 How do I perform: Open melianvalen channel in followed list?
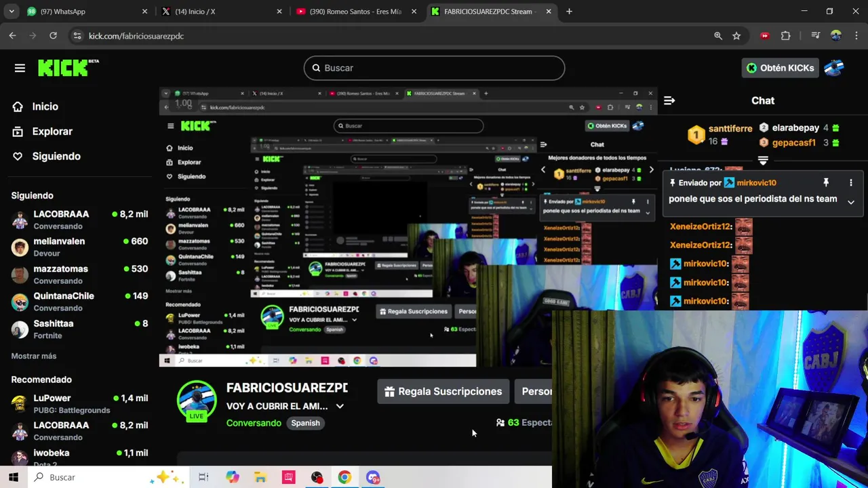79,247
